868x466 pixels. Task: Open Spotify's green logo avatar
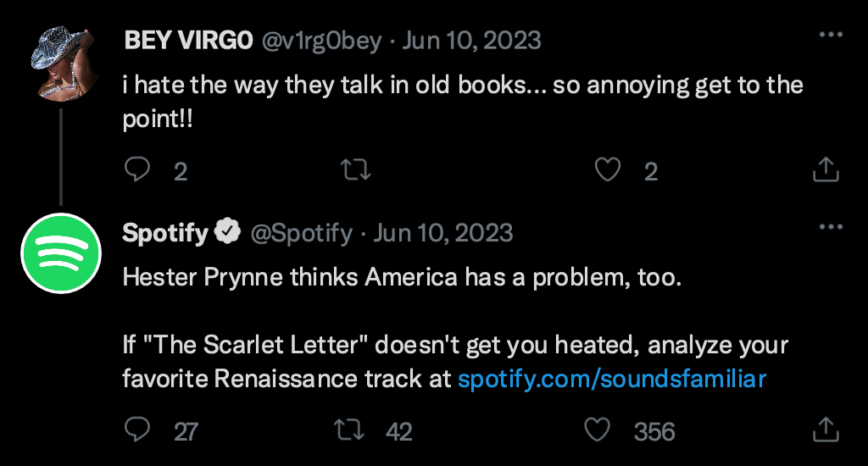pyautogui.click(x=61, y=253)
